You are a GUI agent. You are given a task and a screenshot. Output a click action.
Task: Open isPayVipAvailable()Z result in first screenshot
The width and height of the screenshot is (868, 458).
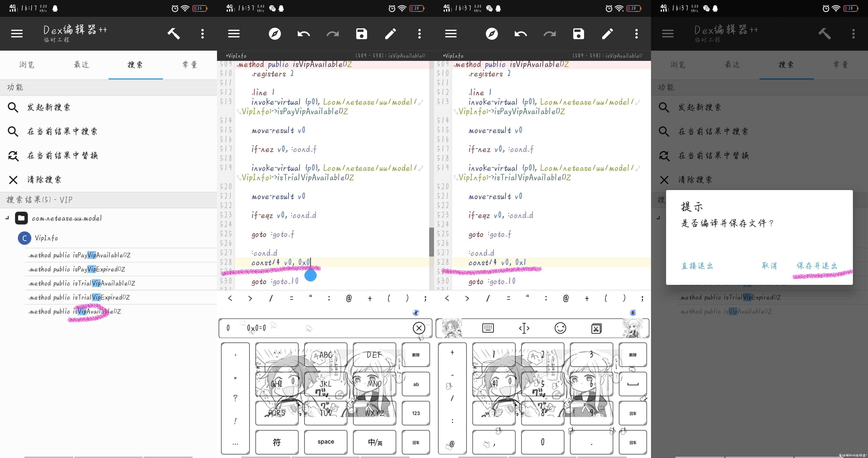(121, 255)
